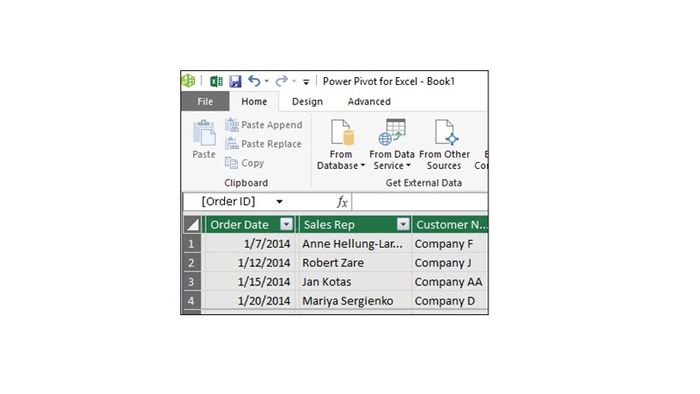Open the Sales Rep column filter
Screen dimensions: 700x394
click(403, 224)
